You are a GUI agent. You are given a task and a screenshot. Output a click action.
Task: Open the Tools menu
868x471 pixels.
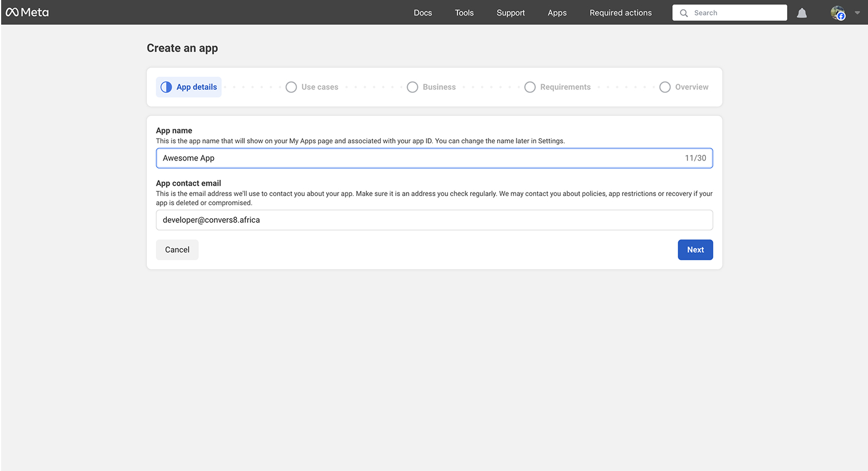tap(464, 13)
